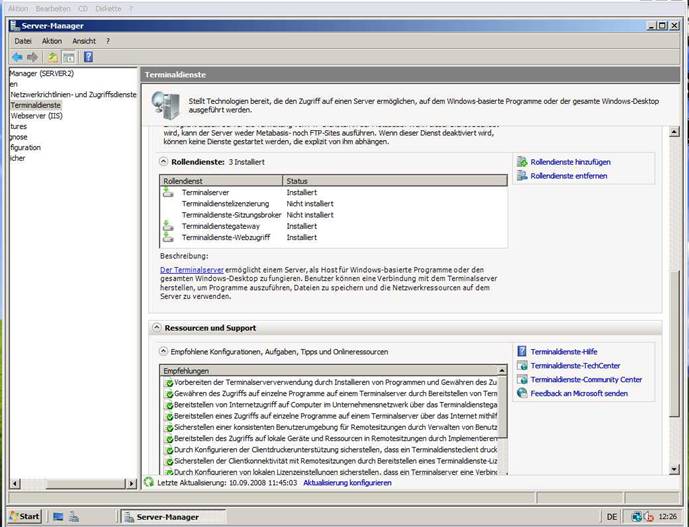This screenshot has width=689, height=527.
Task: Click the Start button
Action: [x=25, y=516]
